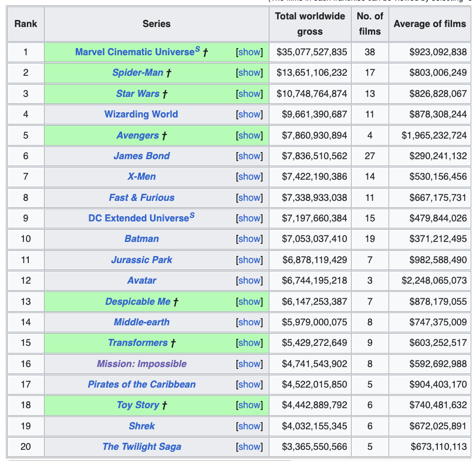The width and height of the screenshot is (476, 461).
Task: Select the $35,077,527,835 gross cell
Action: 310,52
